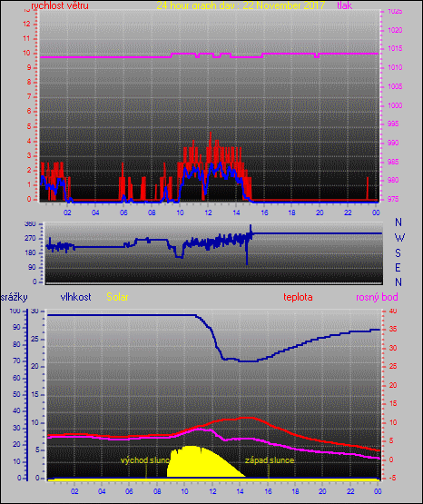This screenshot has height=504, width=423.
Task: Click the '22 November 2017' graph title
Action: point(284,5)
